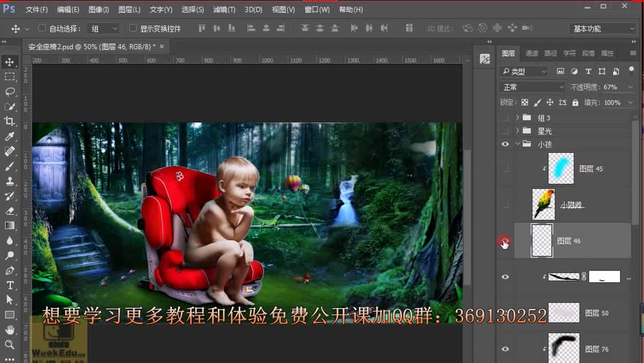Switch to the 通道 panel tab

click(x=532, y=53)
